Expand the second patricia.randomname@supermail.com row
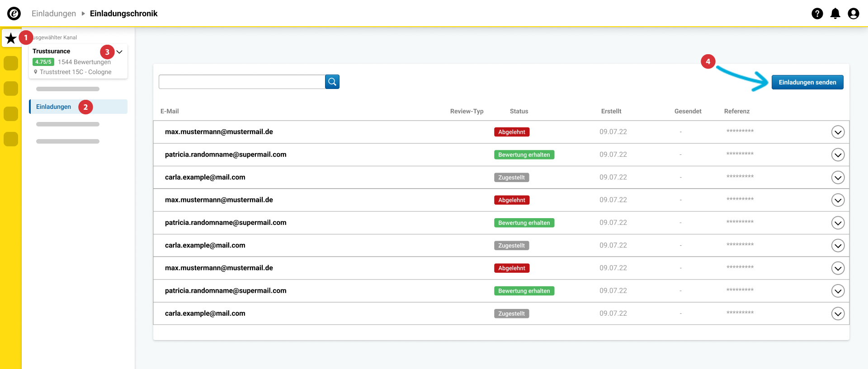This screenshot has width=868, height=369. (838, 223)
